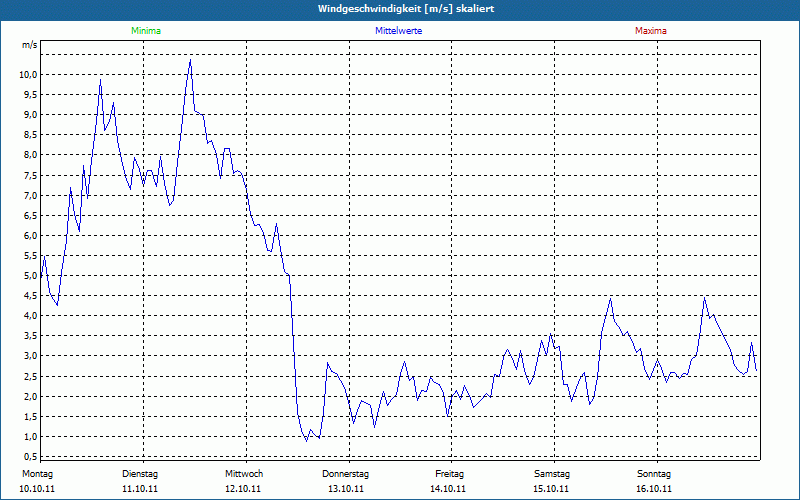Viewport: 800px width, 500px height.
Task: Click the 8,0 y-axis value
Action: click(x=31, y=155)
